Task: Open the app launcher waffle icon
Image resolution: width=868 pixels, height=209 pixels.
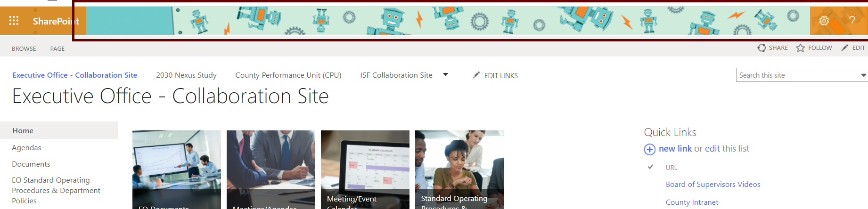Action: click(14, 21)
